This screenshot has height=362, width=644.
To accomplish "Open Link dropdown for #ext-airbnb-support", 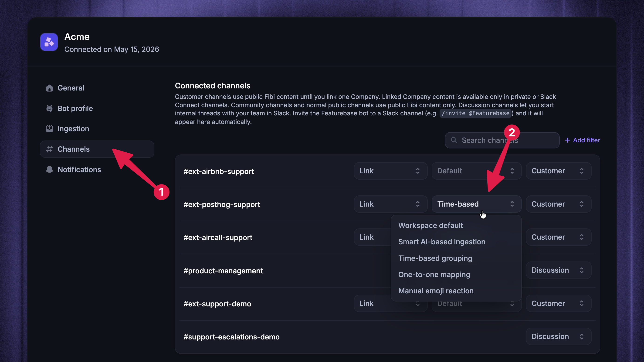I will click(x=390, y=171).
